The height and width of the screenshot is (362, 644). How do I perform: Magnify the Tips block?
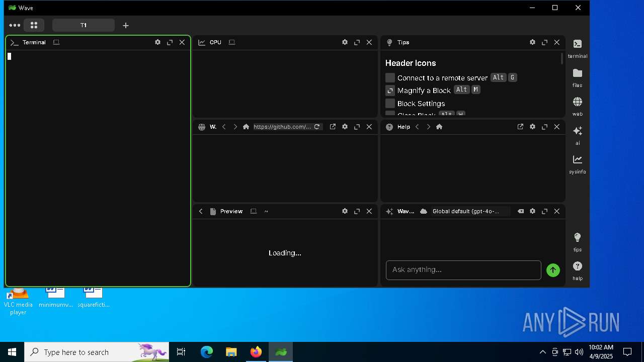pos(544,42)
